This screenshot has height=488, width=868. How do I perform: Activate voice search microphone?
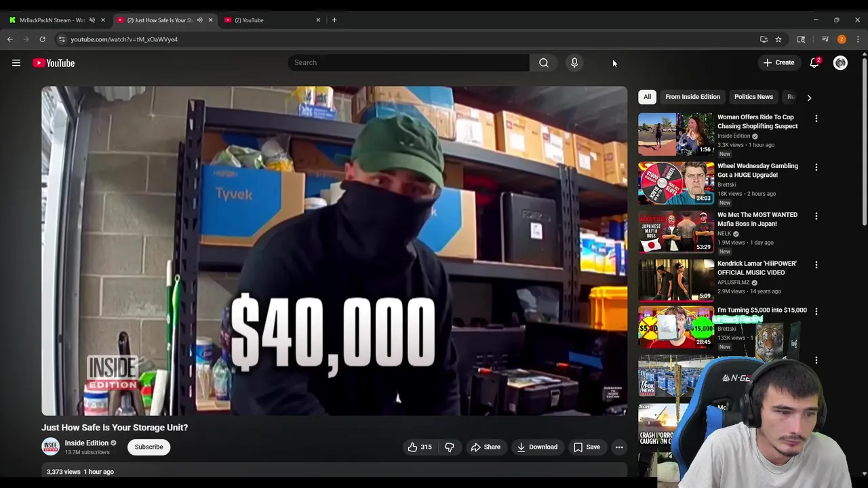(x=574, y=62)
